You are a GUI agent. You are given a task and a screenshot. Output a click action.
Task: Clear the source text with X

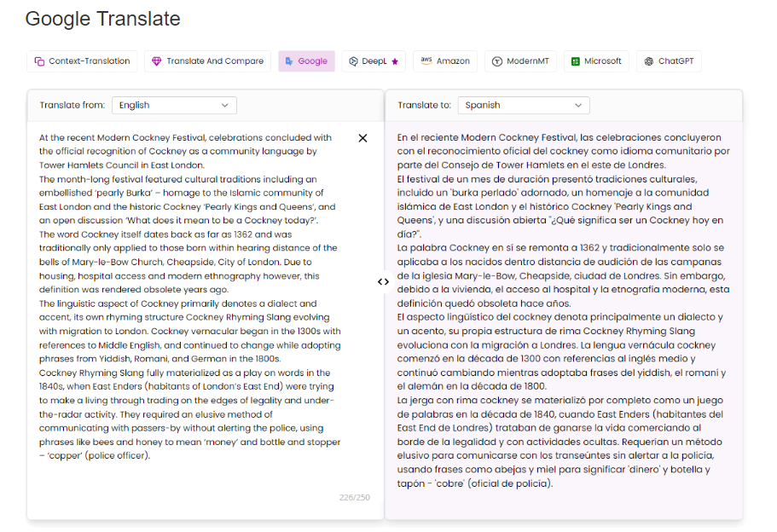point(362,138)
